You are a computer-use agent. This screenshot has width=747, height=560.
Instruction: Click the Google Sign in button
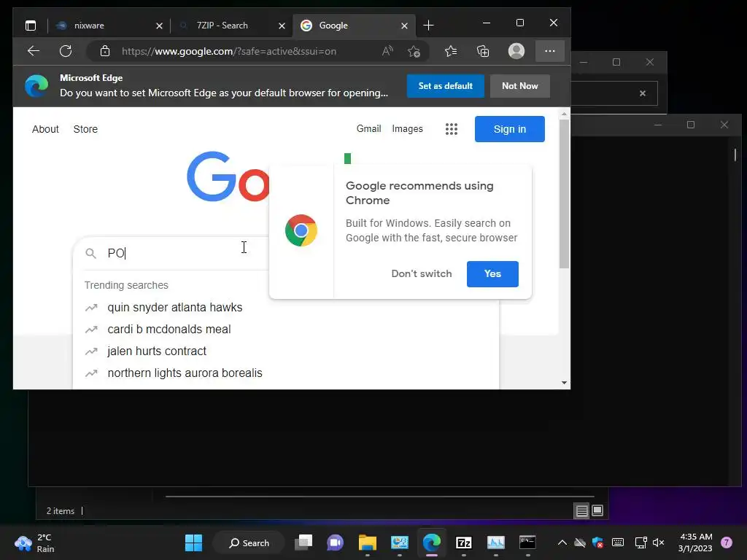click(510, 129)
